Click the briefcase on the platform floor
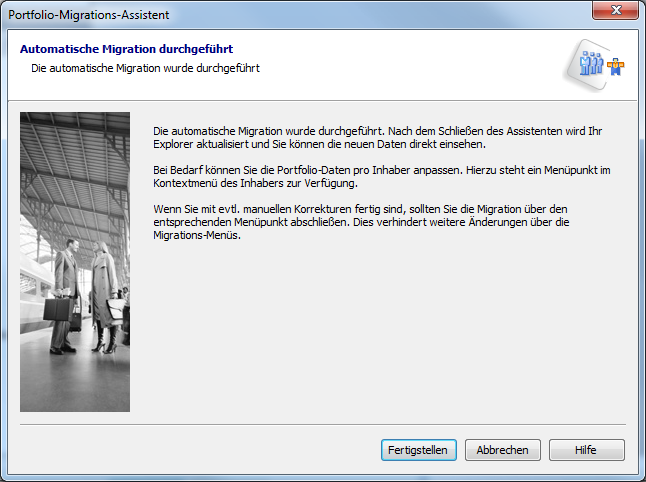The height and width of the screenshot is (482, 646). click(58, 310)
